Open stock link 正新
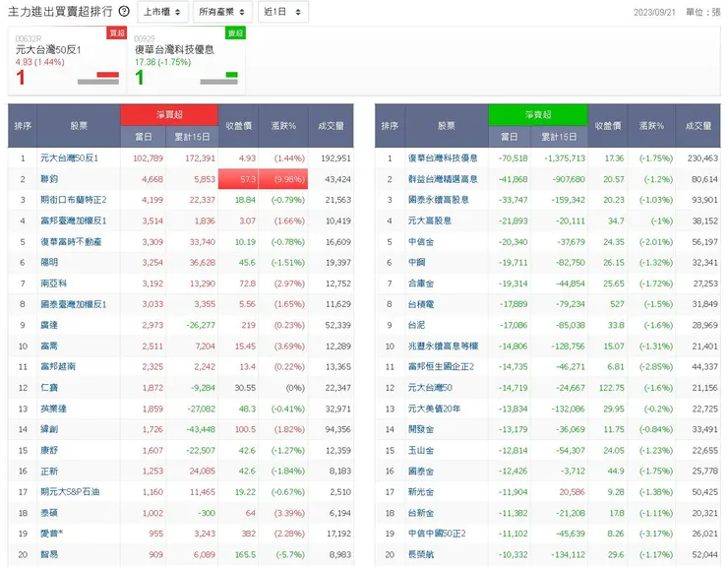 tap(49, 471)
